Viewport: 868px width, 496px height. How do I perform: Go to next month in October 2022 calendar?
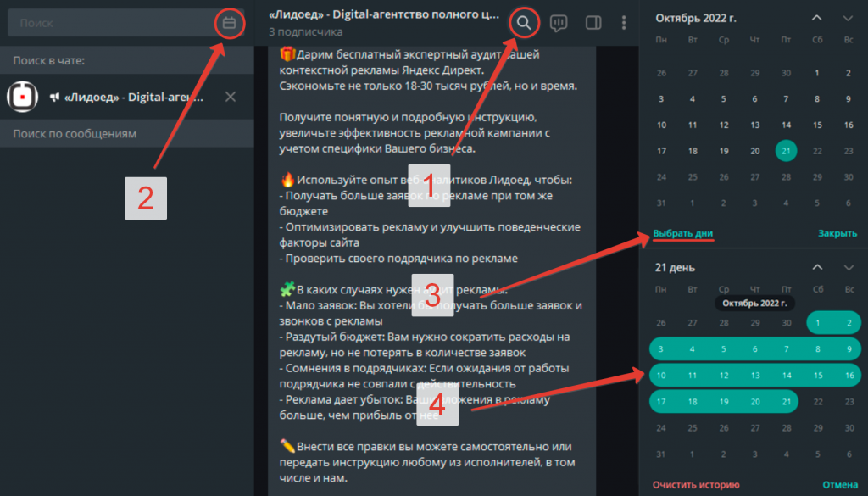[x=848, y=18]
